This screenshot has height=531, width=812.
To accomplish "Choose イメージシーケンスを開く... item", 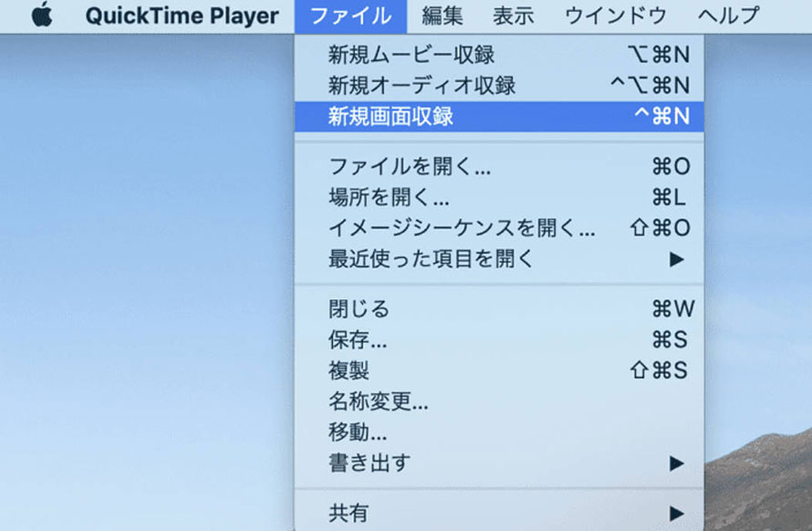I will coord(499,227).
